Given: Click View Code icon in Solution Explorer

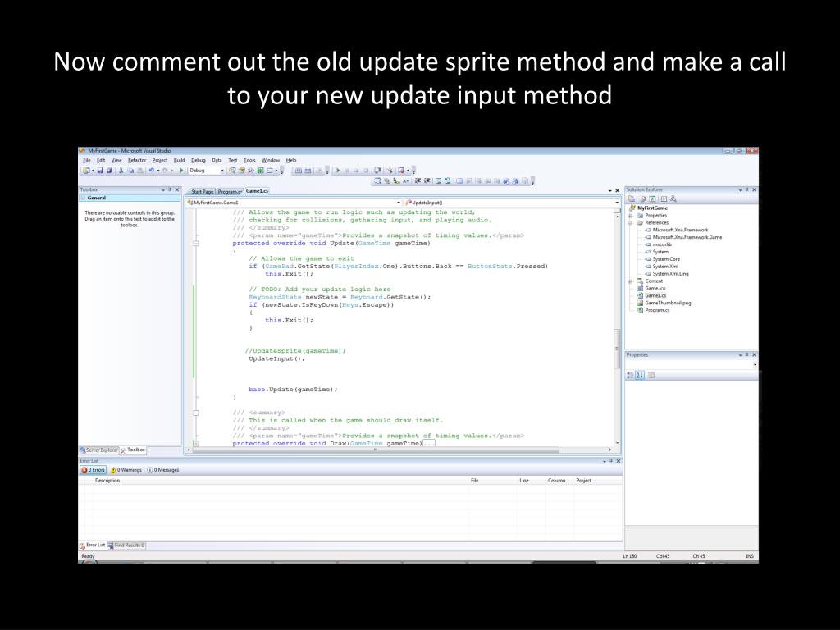Looking at the screenshot, I should click(x=663, y=199).
